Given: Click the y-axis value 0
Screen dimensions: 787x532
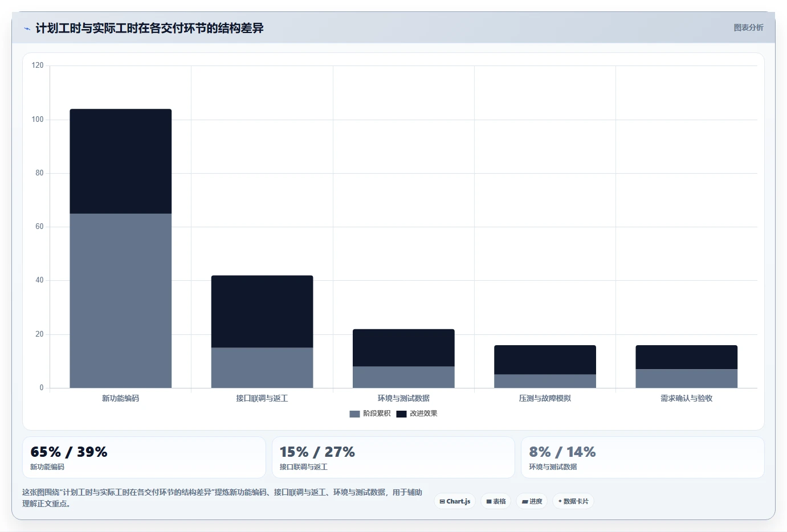Looking at the screenshot, I should pyautogui.click(x=42, y=388).
